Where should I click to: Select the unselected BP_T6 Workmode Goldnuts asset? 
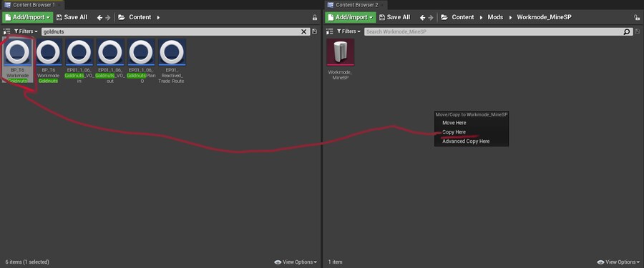(x=49, y=61)
